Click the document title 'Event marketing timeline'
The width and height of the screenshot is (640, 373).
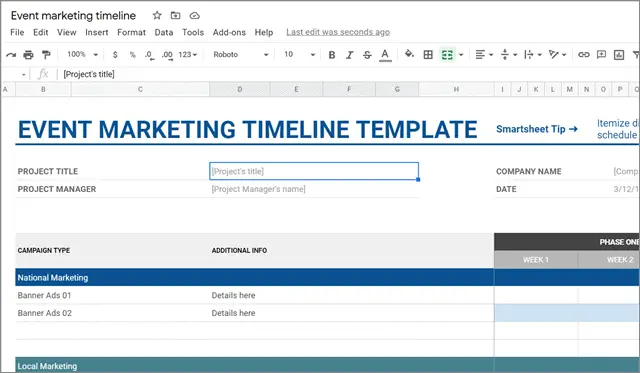click(73, 16)
